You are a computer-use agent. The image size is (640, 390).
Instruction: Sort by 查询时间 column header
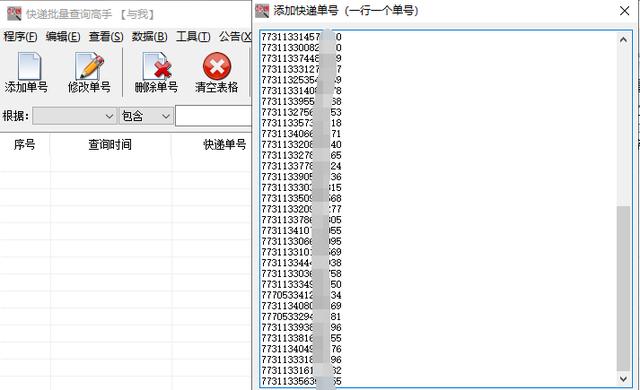click(x=110, y=144)
